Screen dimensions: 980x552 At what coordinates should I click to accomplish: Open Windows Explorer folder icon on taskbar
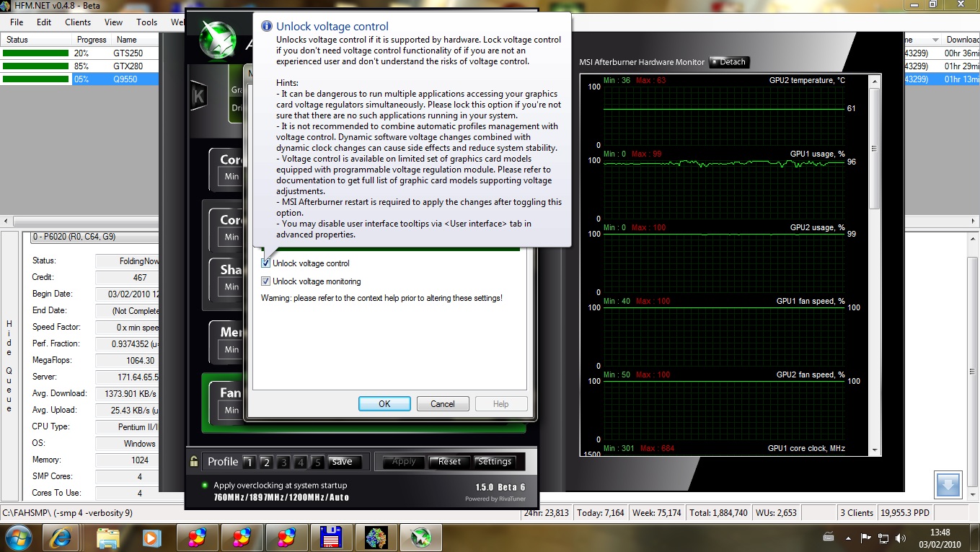(107, 538)
